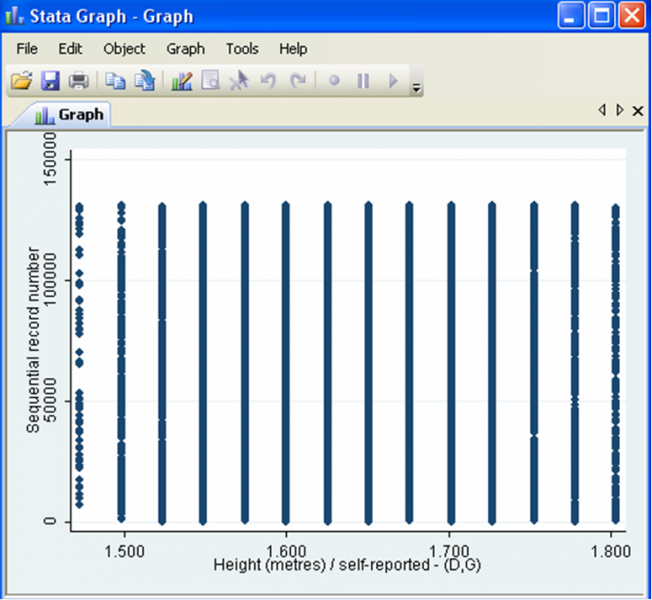
Task: Save the graph with floppy disk icon
Action: point(50,81)
